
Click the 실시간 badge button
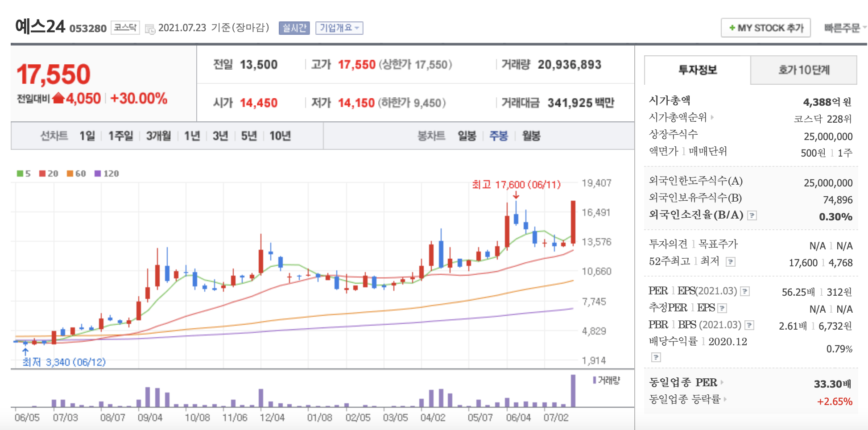click(294, 28)
